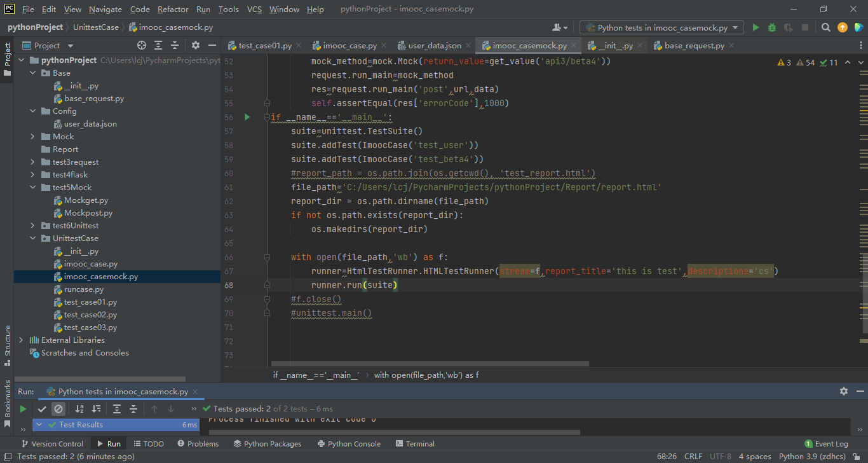Expand External Libraries node

(x=21, y=340)
